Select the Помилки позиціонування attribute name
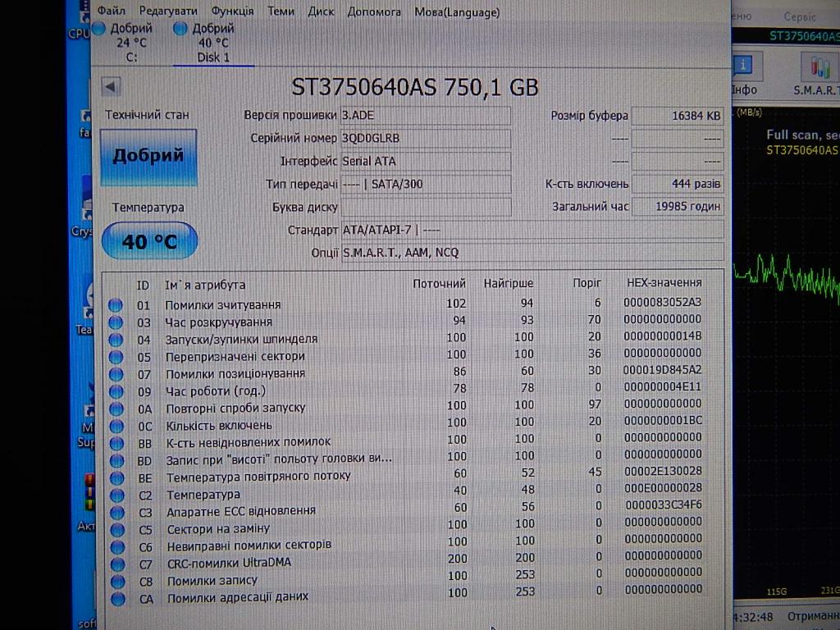The height and width of the screenshot is (630, 840). (x=235, y=373)
